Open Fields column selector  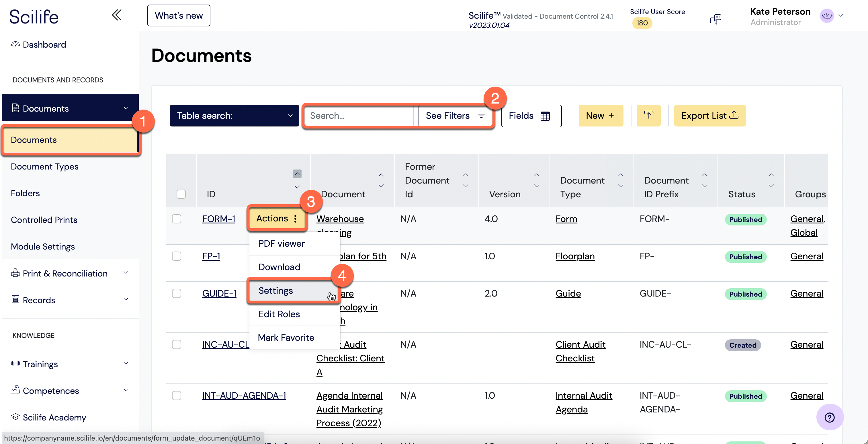531,116
